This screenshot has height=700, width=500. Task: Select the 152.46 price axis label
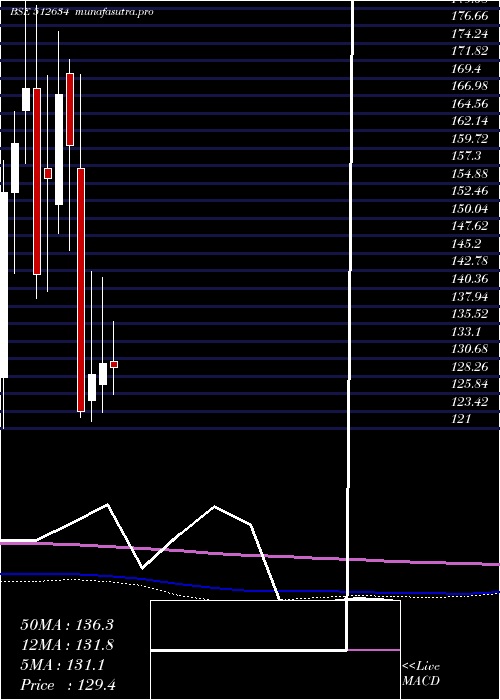pyautogui.click(x=470, y=191)
